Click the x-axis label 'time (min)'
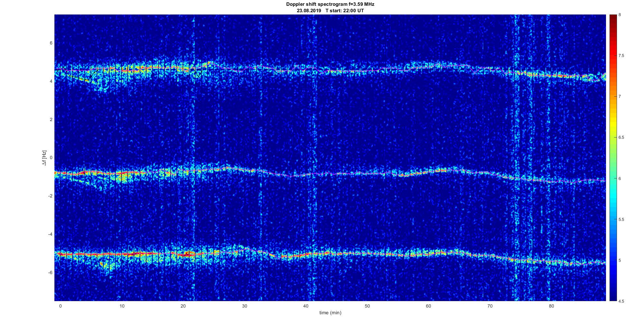This screenshot has height=323, width=644. tap(330, 313)
